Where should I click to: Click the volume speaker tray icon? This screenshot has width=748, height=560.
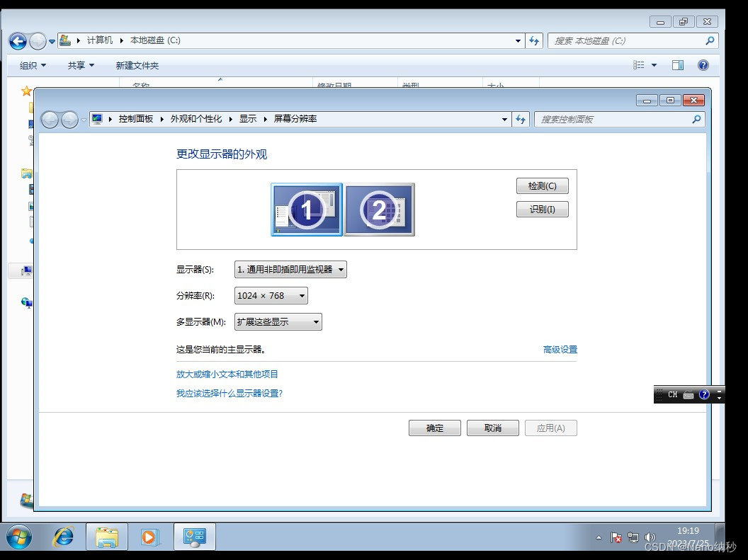650,537
